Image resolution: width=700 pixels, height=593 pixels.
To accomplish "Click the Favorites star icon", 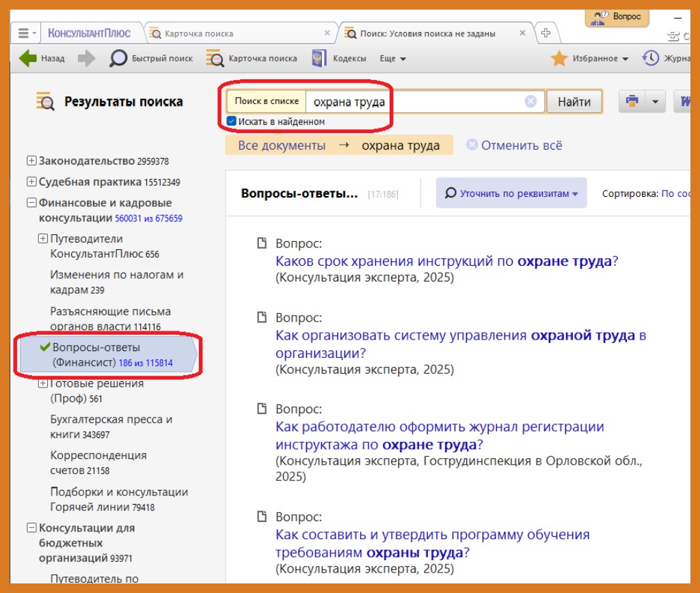I will 559,59.
